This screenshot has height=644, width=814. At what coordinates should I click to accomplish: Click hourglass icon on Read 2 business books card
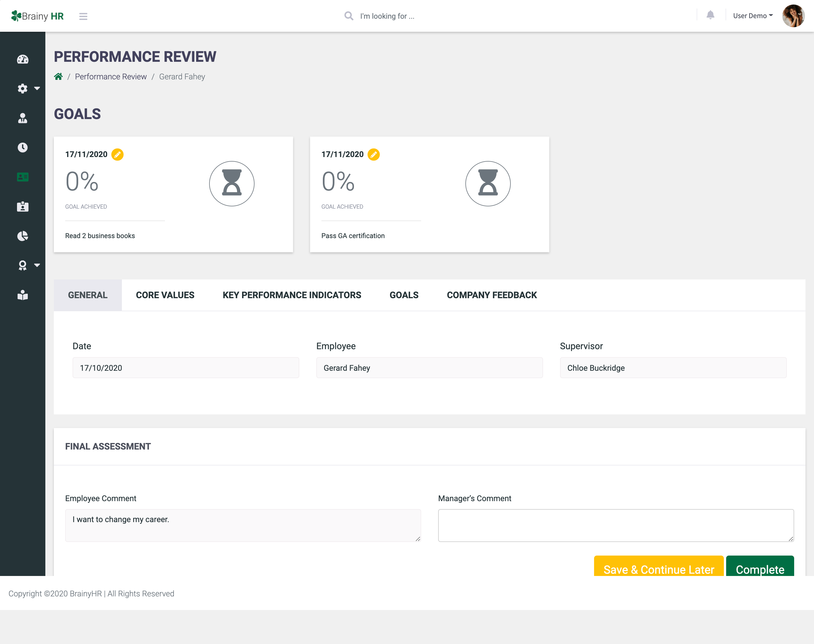232,184
